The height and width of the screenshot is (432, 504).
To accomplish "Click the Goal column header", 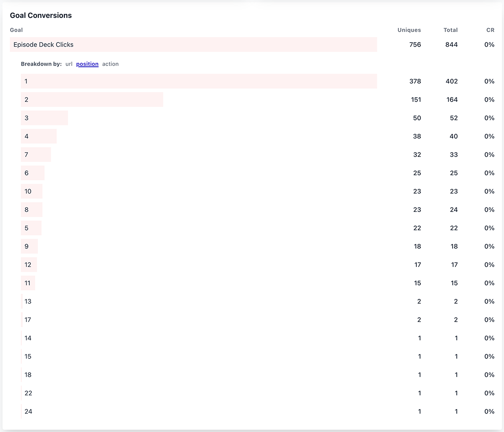I will [x=16, y=30].
